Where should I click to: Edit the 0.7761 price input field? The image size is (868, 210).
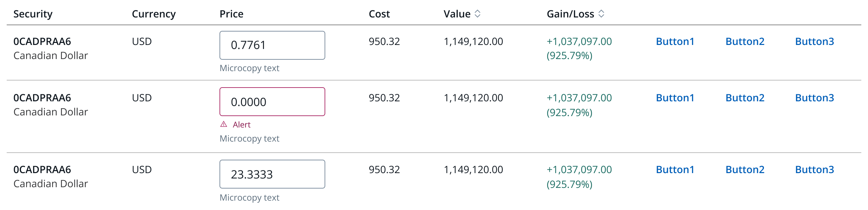[272, 45]
